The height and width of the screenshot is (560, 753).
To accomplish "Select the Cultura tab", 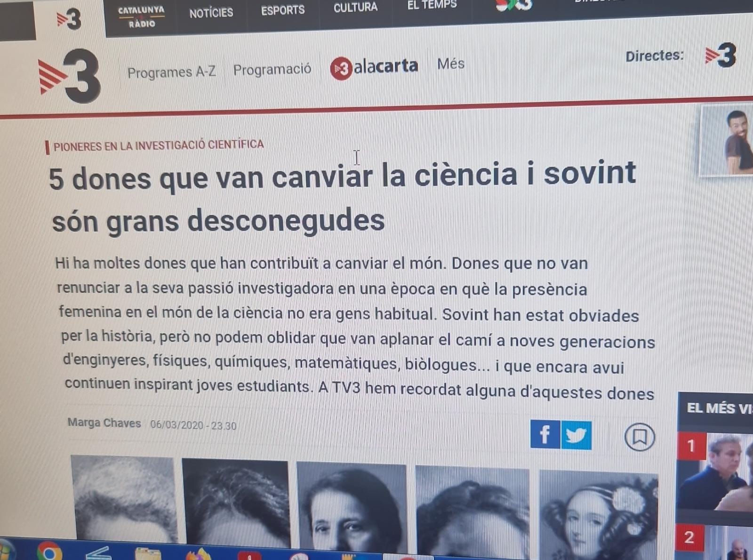I will point(356,7).
